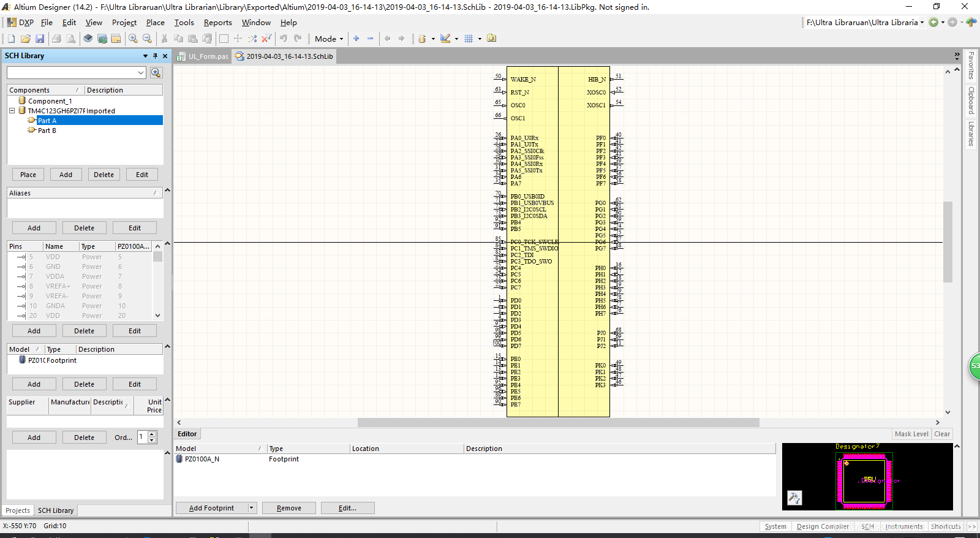This screenshot has width=980, height=538.
Task: Activate the move selection tool
Action: point(238,39)
